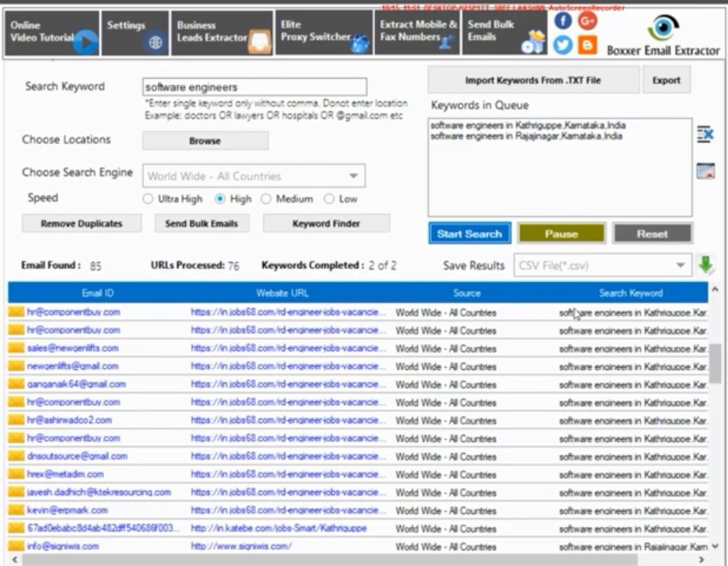The height and width of the screenshot is (566, 728).
Task: Click envelope icon for info@signiwis.com row
Action: tap(16, 546)
